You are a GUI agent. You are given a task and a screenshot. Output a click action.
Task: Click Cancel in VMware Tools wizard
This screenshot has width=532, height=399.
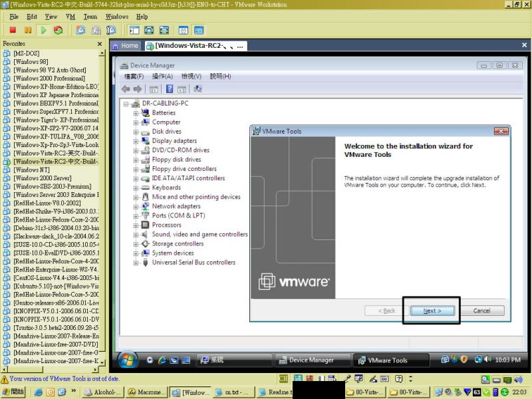(481, 311)
